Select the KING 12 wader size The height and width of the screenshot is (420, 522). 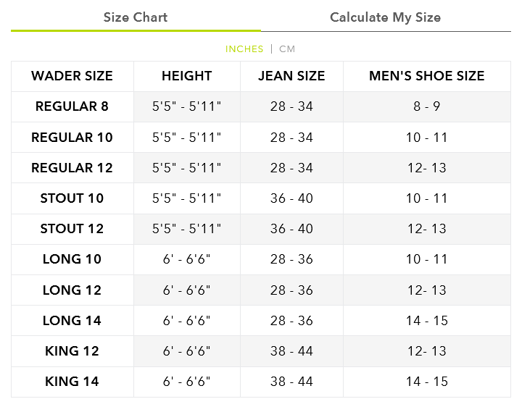coord(72,351)
